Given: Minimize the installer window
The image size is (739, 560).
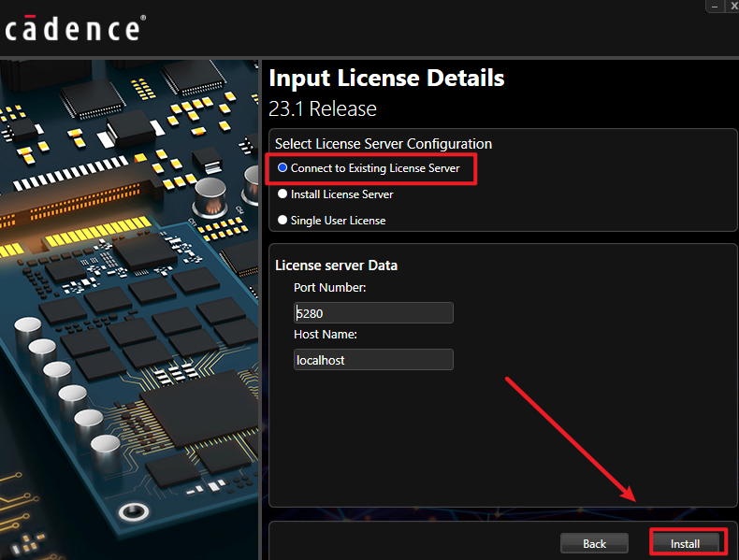Looking at the screenshot, I should coord(715,7).
